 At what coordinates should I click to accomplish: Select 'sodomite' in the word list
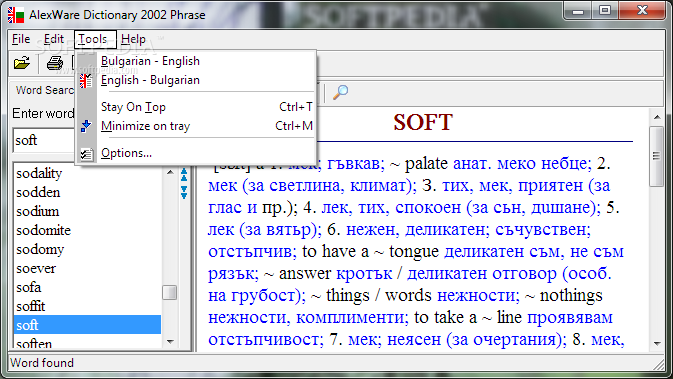click(88, 230)
